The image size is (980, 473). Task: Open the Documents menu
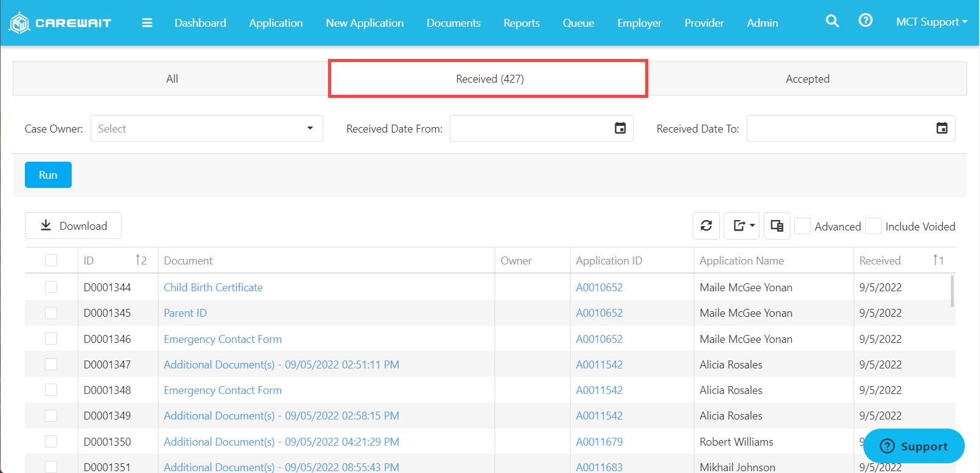click(454, 22)
